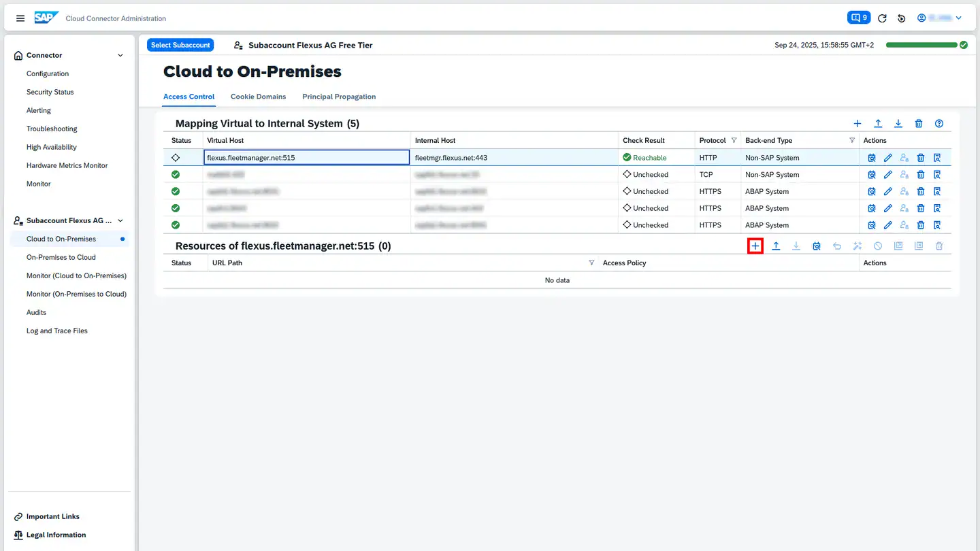The height and width of the screenshot is (551, 980).
Task: Open Important Links in the sidebar
Action: coord(52,517)
